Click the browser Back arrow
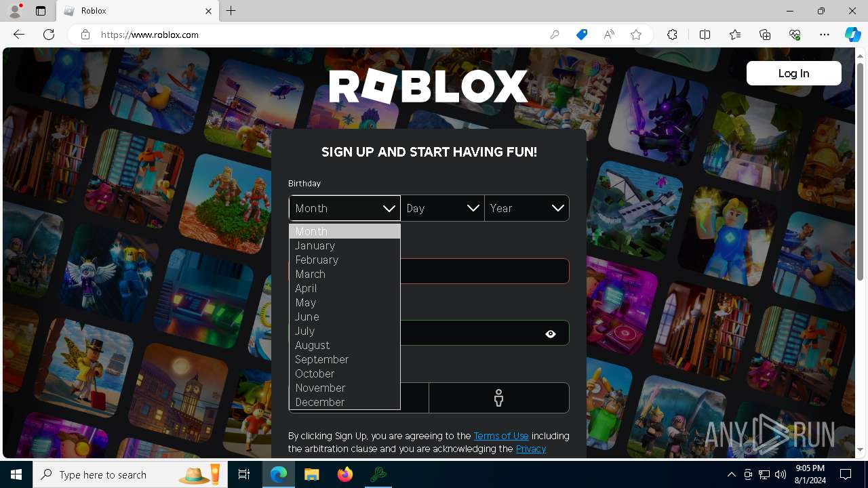The height and width of the screenshot is (488, 868). (19, 35)
